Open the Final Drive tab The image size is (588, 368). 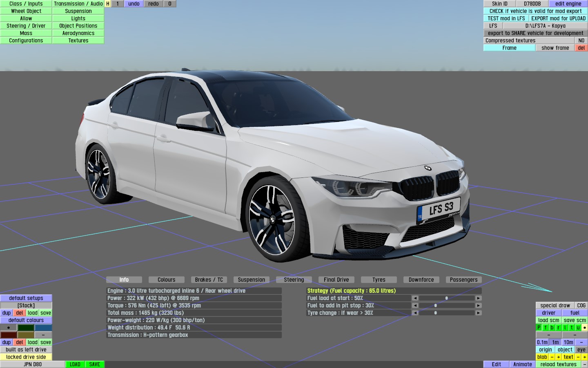pos(336,280)
